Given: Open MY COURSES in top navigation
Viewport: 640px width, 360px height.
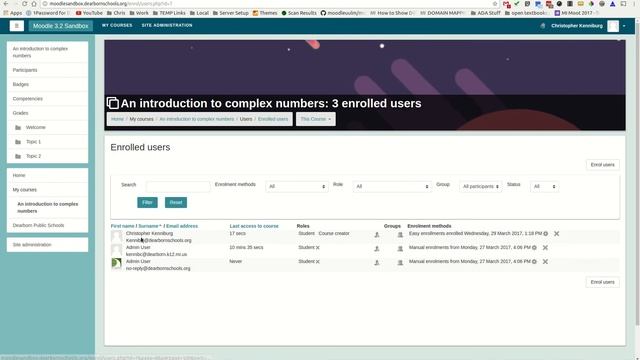Looking at the screenshot, I should coord(117,25).
